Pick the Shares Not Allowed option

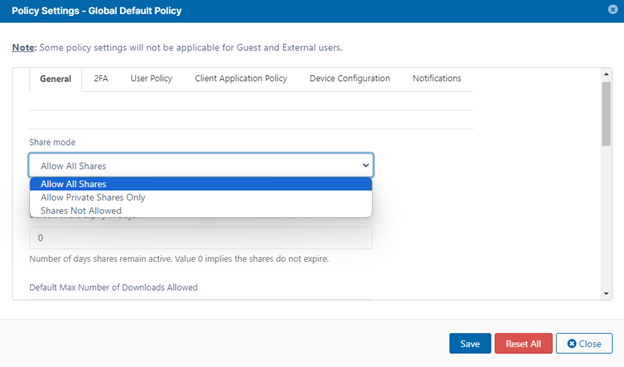pos(201,211)
